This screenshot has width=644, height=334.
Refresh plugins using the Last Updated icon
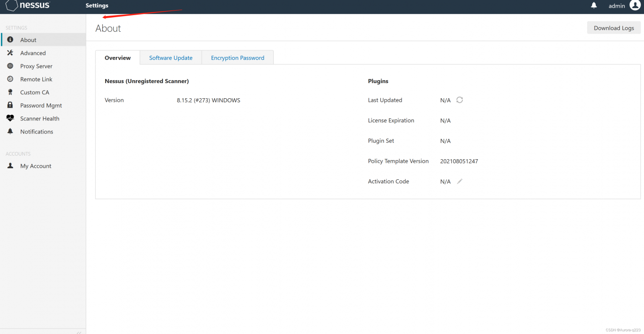click(x=459, y=100)
